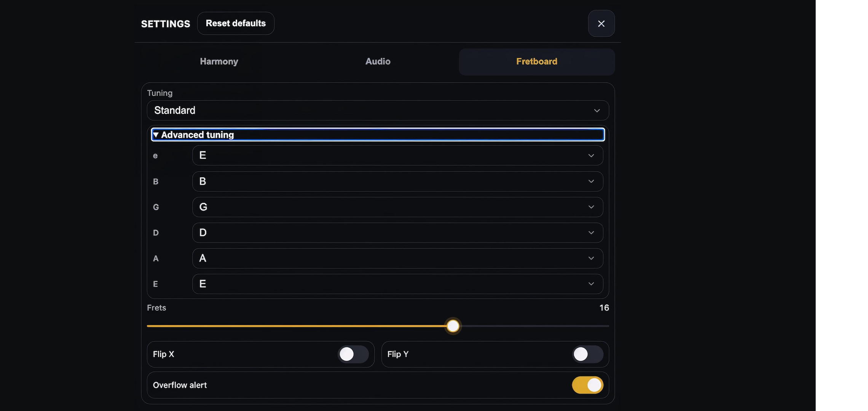This screenshot has height=411, width=868.
Task: Click the Frets label
Action: 156,308
